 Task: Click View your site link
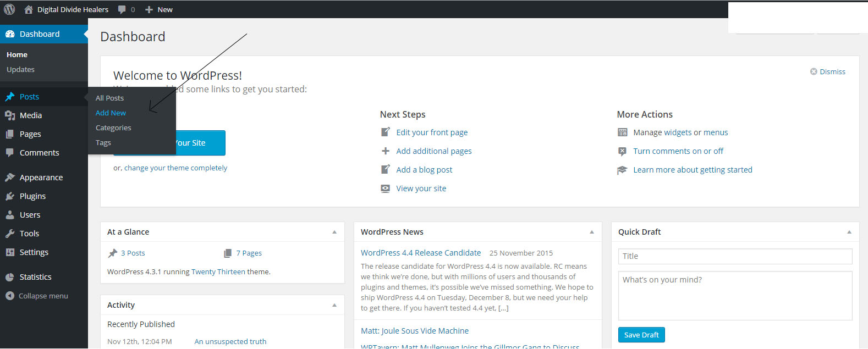[421, 189]
